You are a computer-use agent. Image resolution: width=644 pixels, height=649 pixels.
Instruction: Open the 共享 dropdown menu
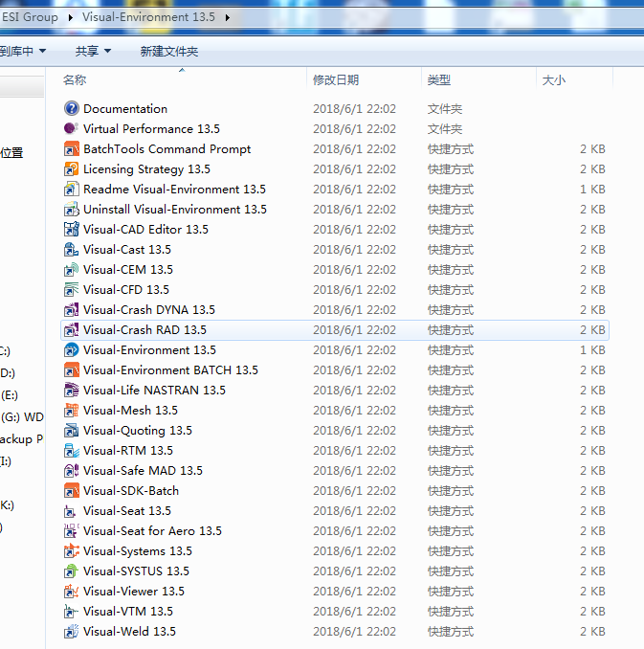(93, 51)
